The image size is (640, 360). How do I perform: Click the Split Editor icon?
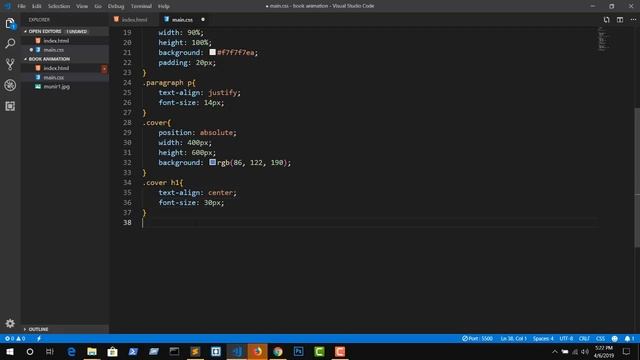(x=620, y=20)
